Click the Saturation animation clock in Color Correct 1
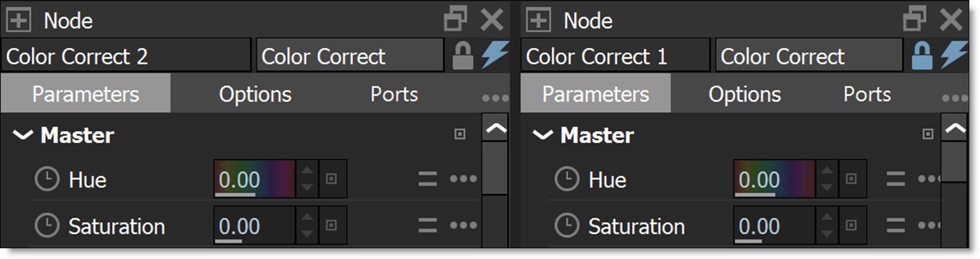The height and width of the screenshot is (259, 980). point(567,226)
